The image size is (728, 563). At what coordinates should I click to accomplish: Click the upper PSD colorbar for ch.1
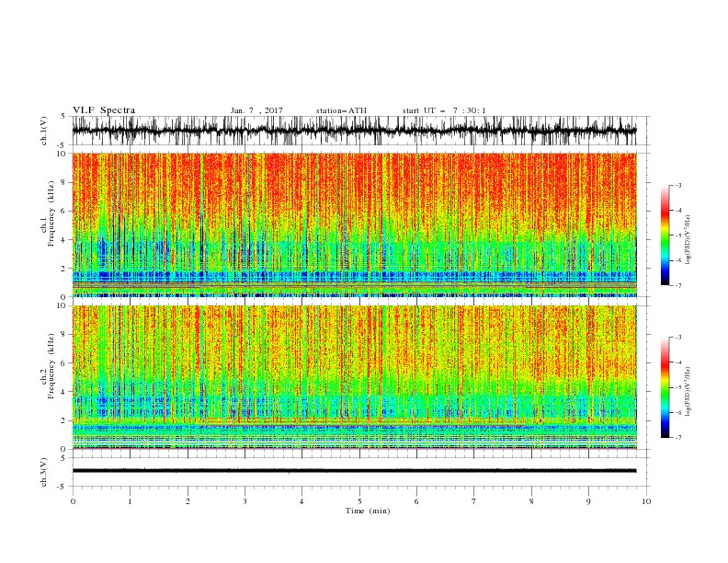click(x=665, y=236)
